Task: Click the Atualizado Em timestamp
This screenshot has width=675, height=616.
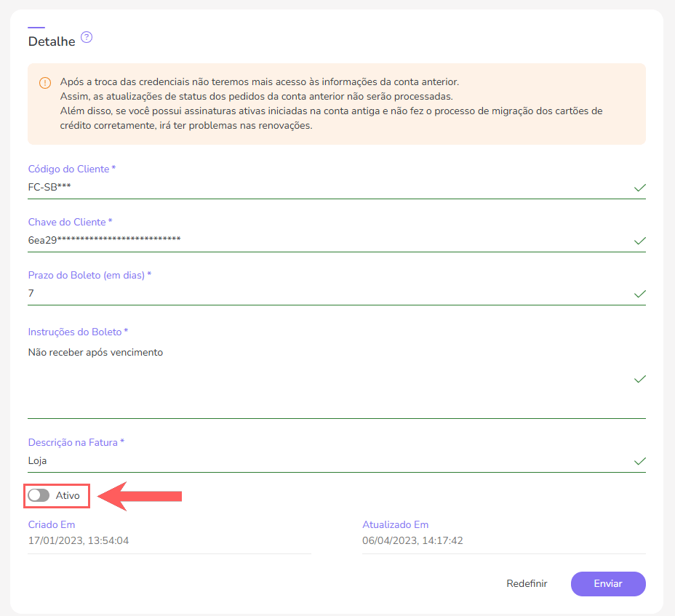Action: pyautogui.click(x=411, y=540)
